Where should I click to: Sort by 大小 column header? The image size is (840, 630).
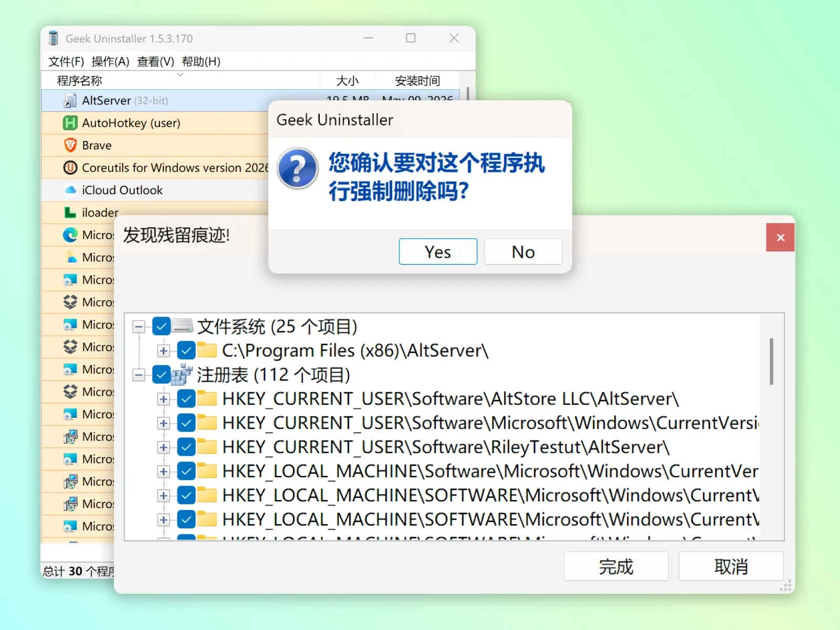click(x=348, y=80)
